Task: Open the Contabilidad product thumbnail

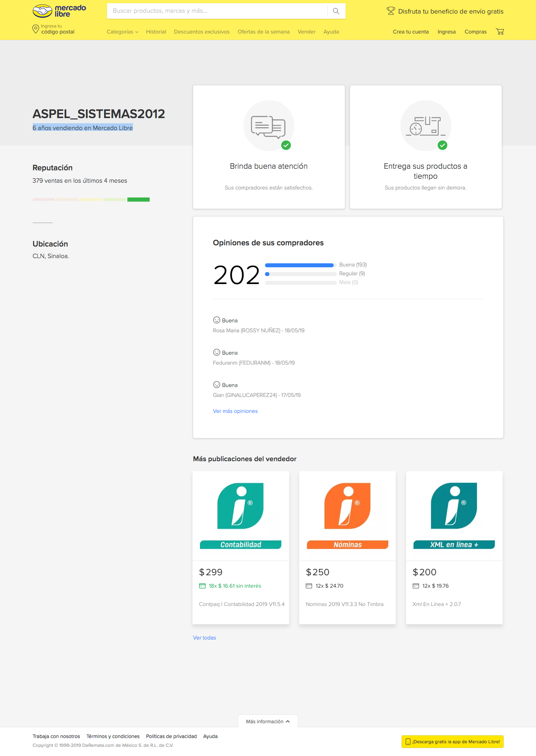Action: 241,515
